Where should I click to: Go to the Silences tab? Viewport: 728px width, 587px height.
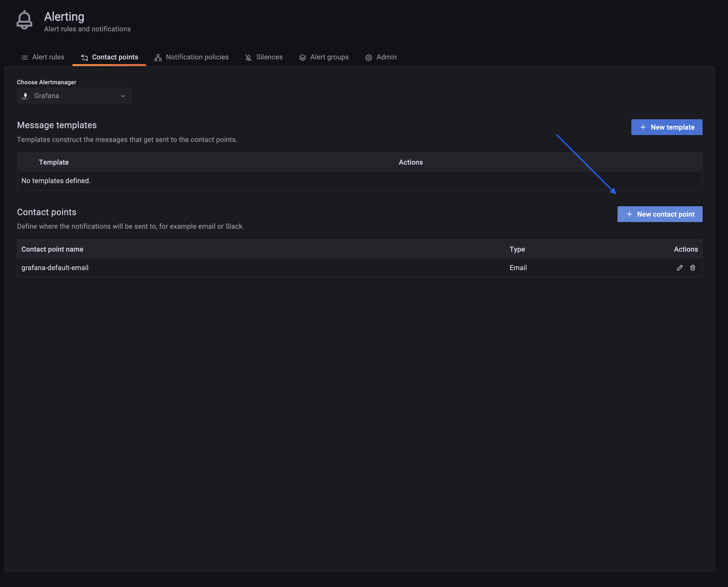(264, 57)
